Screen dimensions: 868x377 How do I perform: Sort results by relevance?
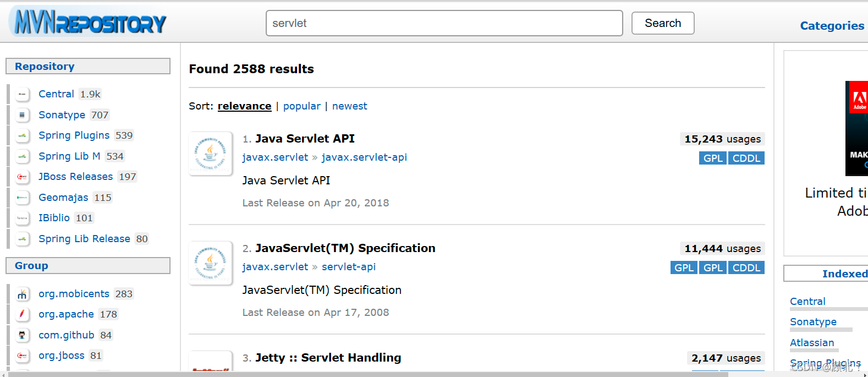[x=245, y=106]
